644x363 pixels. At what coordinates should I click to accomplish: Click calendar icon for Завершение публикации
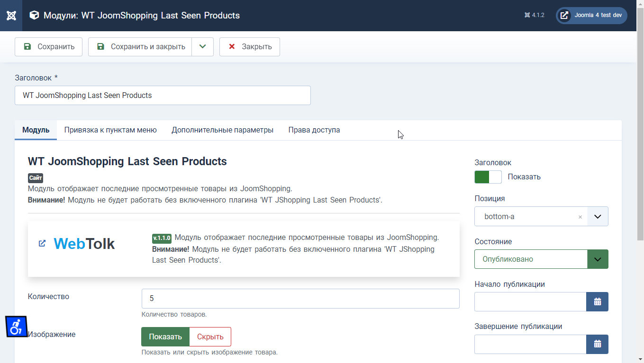pos(597,344)
